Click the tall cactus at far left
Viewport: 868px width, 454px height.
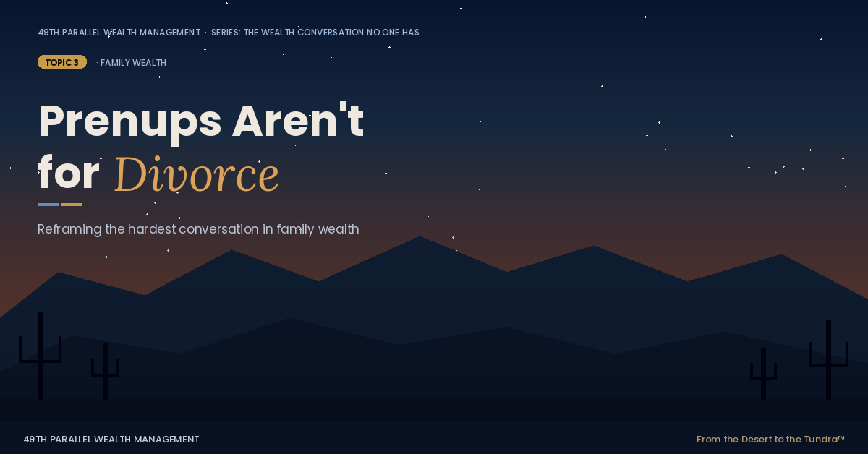tap(40, 354)
